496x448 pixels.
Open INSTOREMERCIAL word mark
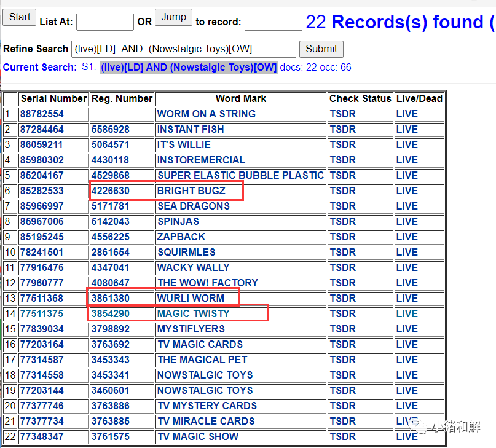[201, 160]
